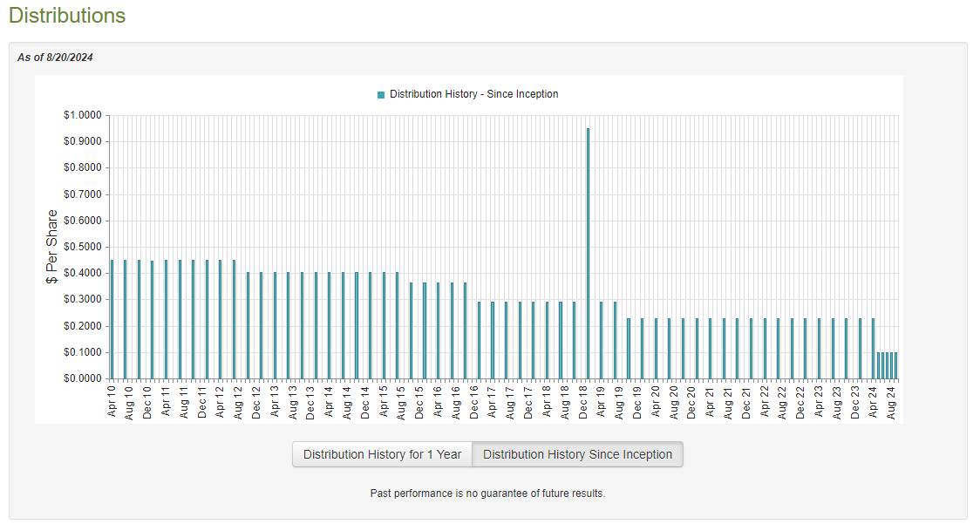Select the Distribution History Since Inception button
The image size is (980, 531).
click(577, 454)
